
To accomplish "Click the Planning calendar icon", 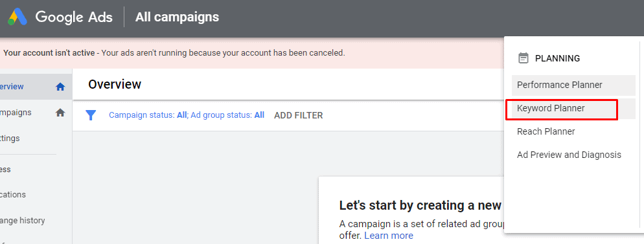I will 523,58.
